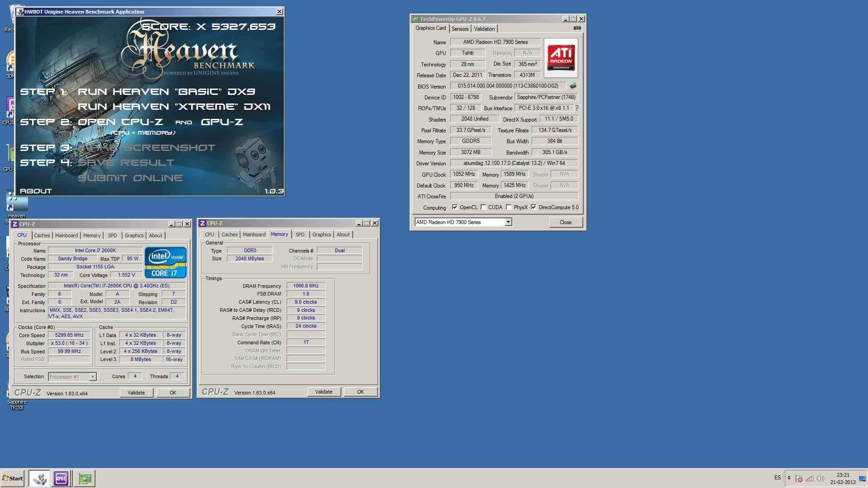Click the Memory CPU-Z window title icon
This screenshot has height=488, width=868.
click(x=203, y=223)
